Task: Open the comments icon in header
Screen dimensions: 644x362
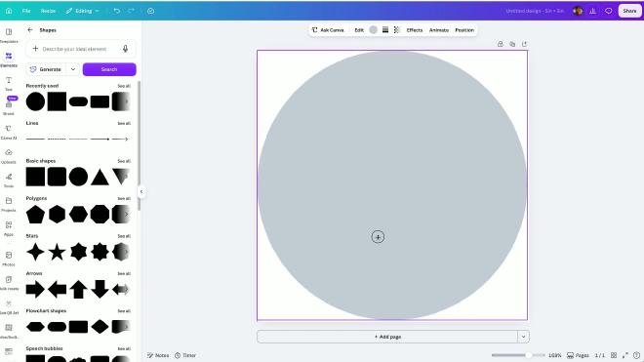Action: pos(609,11)
